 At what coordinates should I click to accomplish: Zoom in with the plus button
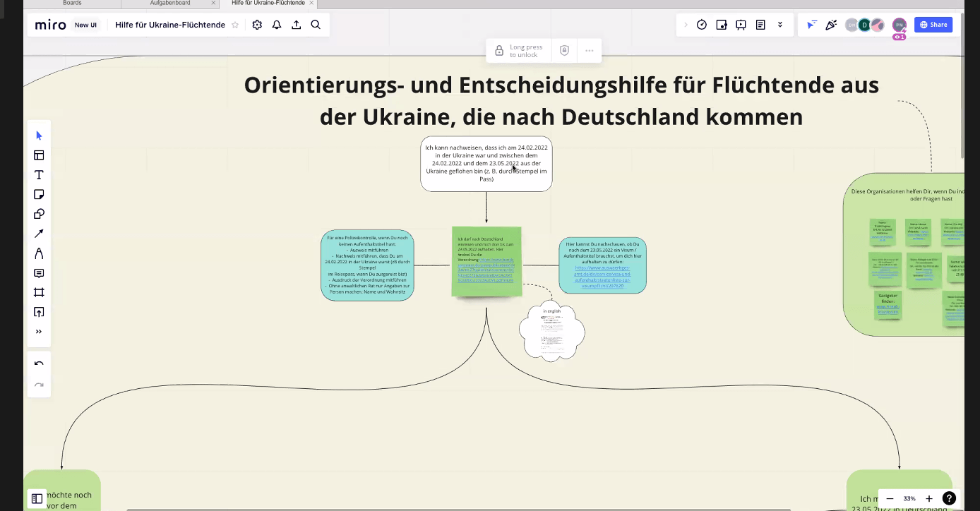[928, 498]
